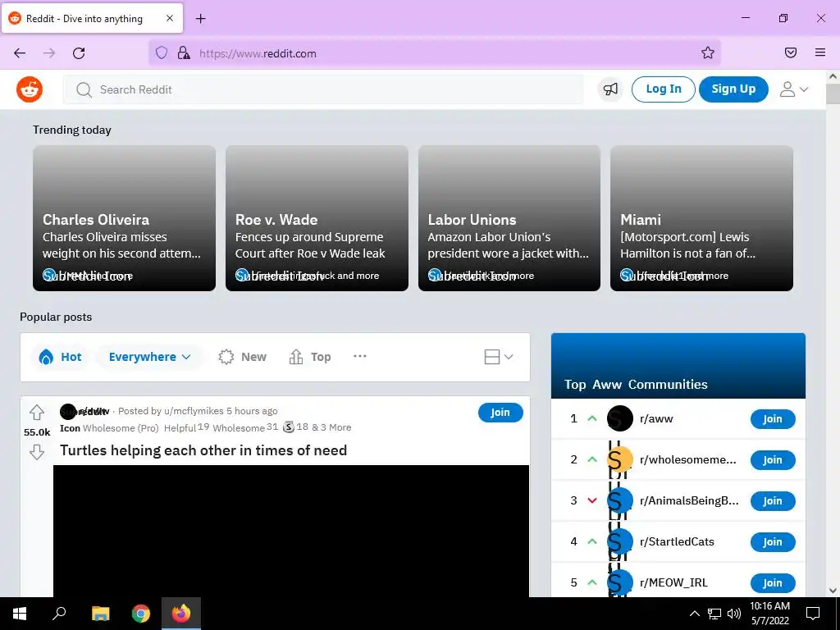
Task: Open the network tray icon
Action: point(714,614)
